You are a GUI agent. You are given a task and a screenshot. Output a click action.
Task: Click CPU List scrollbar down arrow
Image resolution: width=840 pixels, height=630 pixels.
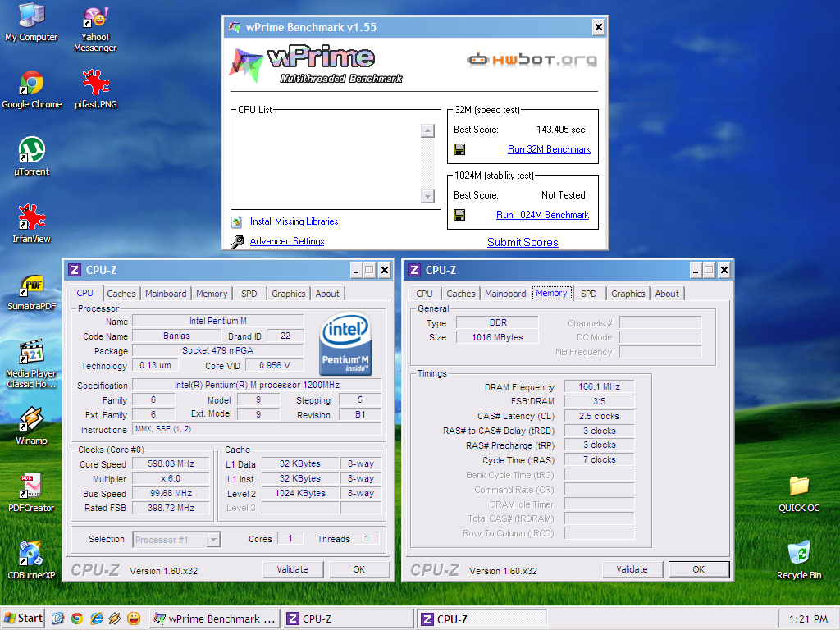click(427, 196)
